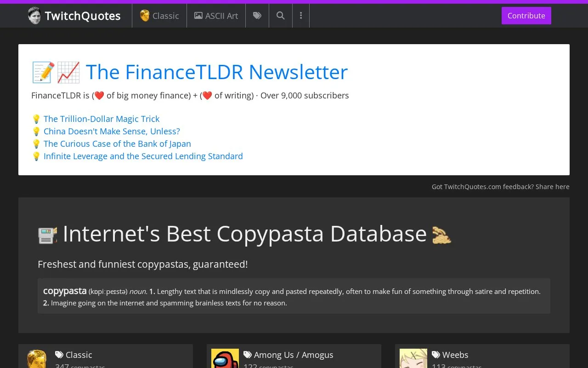
Task: Open The FinanceTLDR Newsletter heading link
Action: (217, 72)
